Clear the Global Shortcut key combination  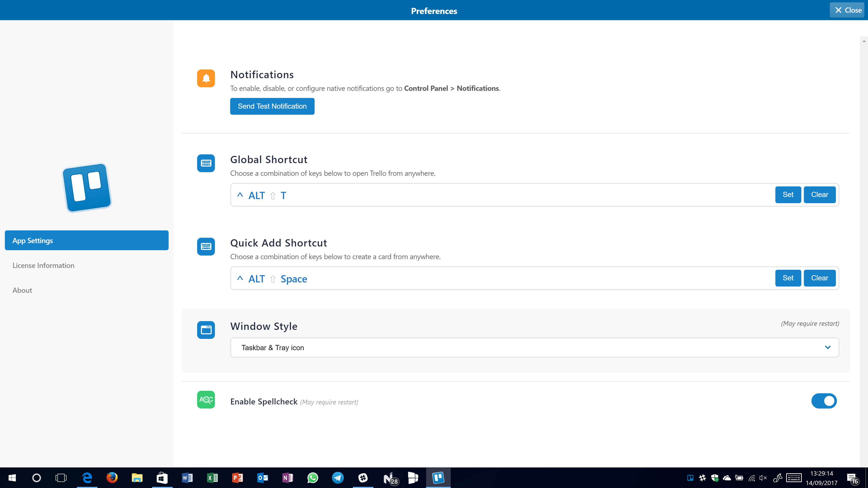pos(819,195)
